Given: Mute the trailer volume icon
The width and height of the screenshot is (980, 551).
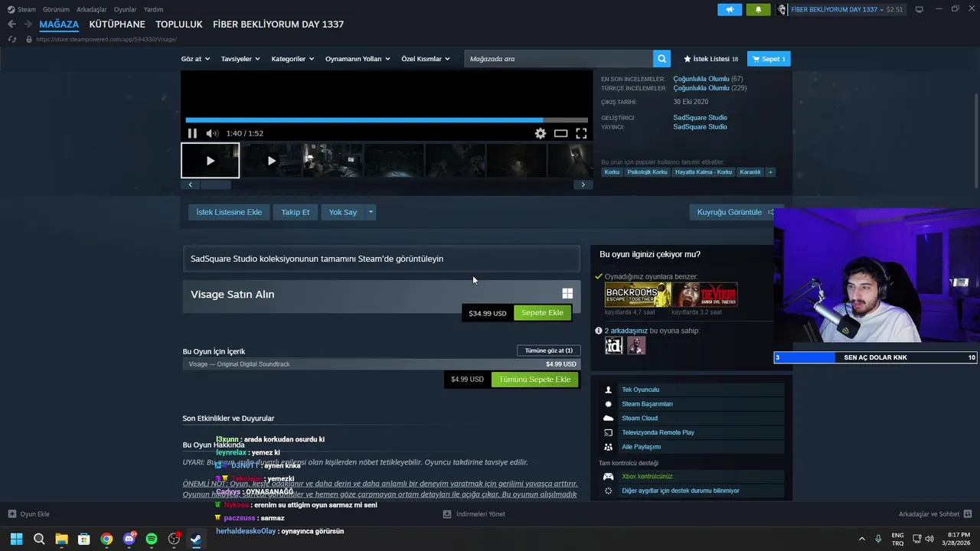Looking at the screenshot, I should [212, 133].
